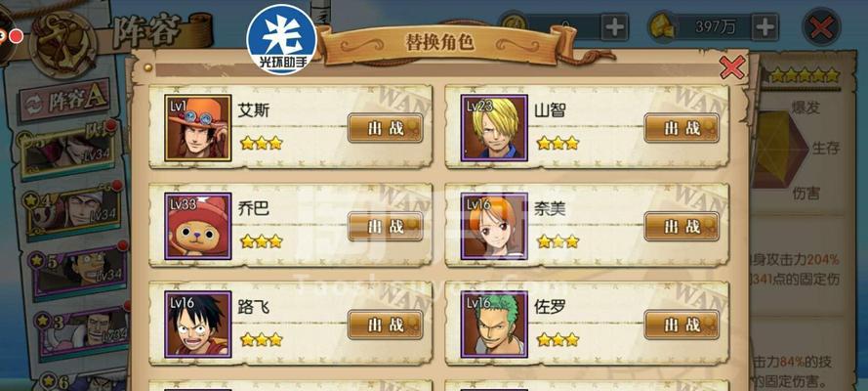
Task: Tap Nami's Lv16 portrait icon
Action: [x=494, y=226]
